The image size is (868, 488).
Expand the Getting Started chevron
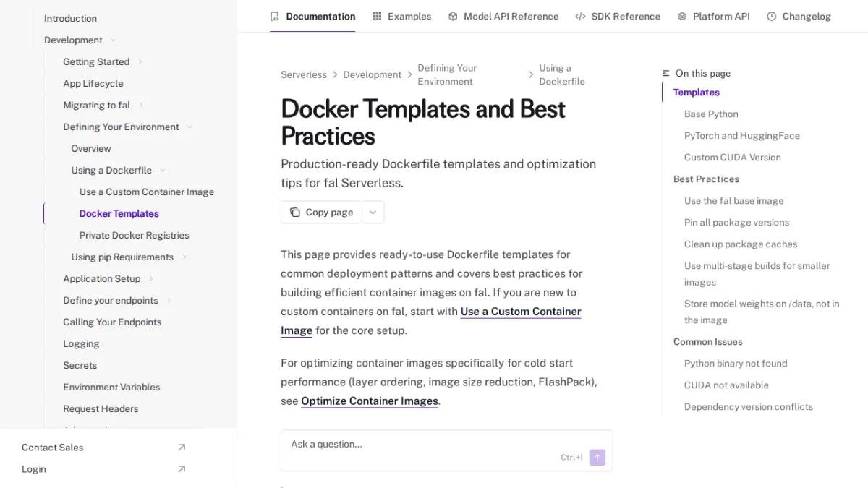(140, 62)
